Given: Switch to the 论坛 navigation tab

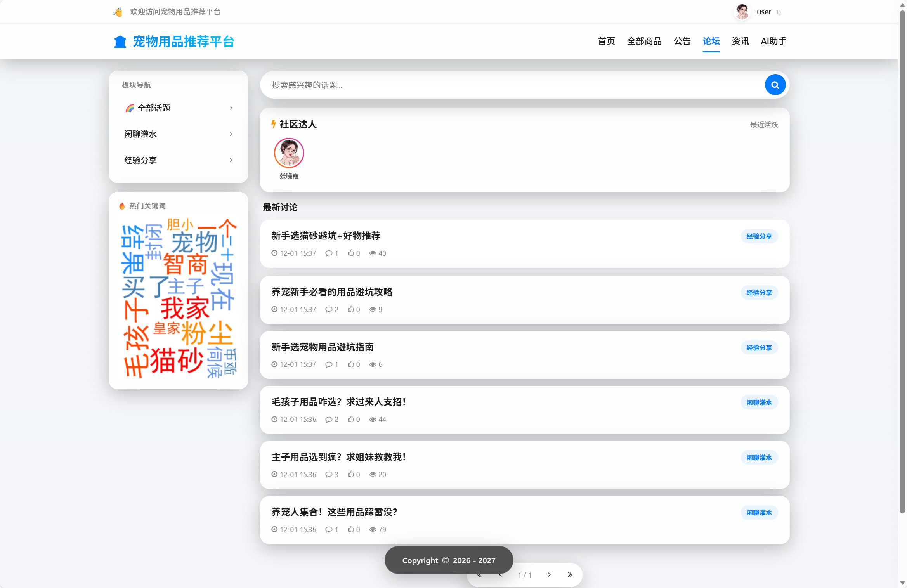Looking at the screenshot, I should point(711,41).
